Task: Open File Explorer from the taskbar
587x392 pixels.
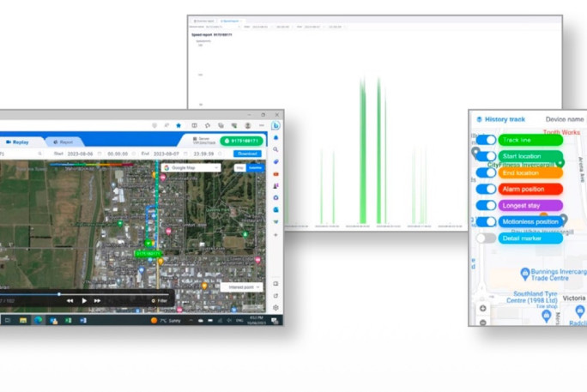Action: (39, 320)
